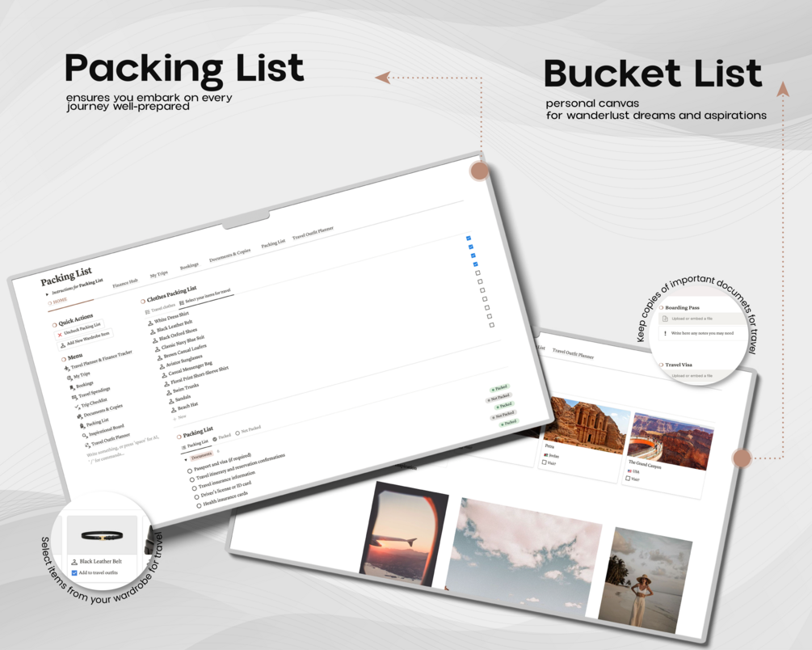Open the Finance Hub tab

(x=125, y=283)
